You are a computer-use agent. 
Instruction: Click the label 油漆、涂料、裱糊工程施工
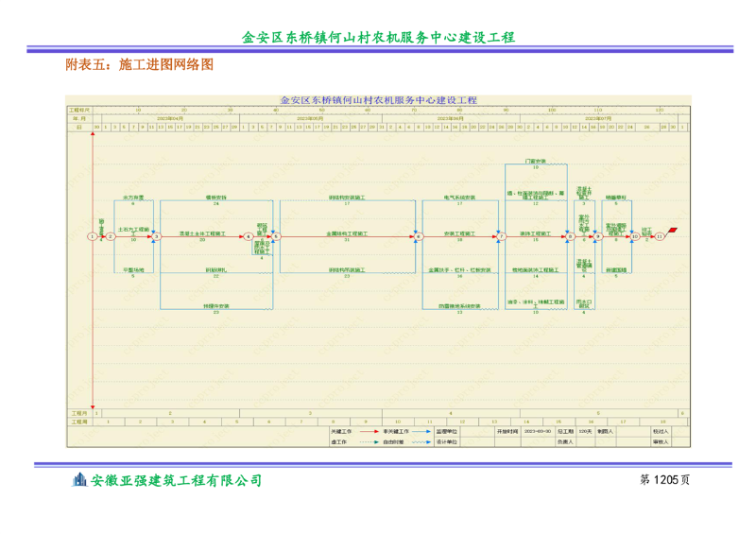click(535, 304)
